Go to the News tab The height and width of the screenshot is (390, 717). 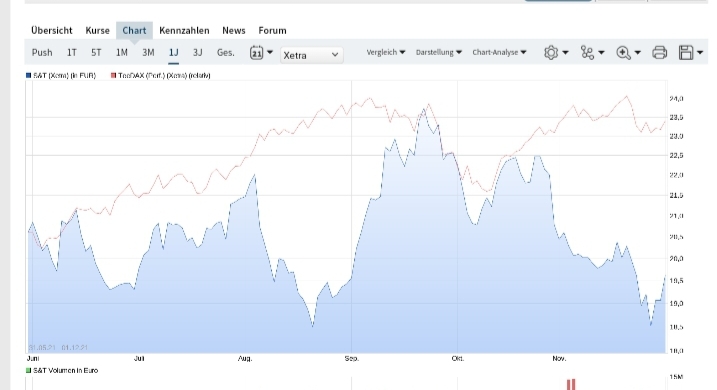click(x=234, y=31)
